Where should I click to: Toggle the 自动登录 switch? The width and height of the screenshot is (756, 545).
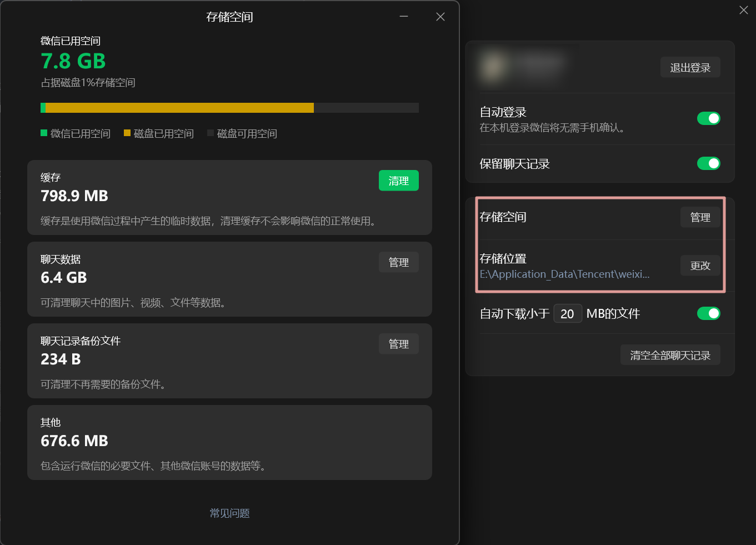tap(708, 118)
